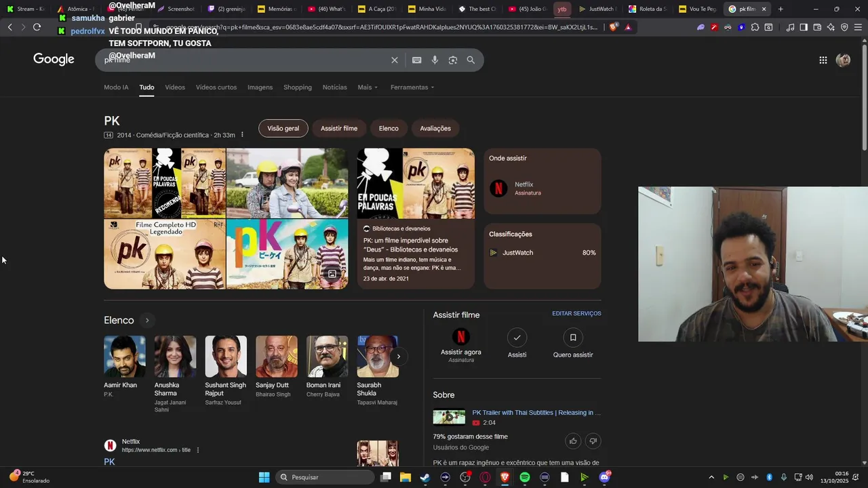Reload the page in the browser
The height and width of the screenshot is (488, 868).
pyautogui.click(x=37, y=27)
